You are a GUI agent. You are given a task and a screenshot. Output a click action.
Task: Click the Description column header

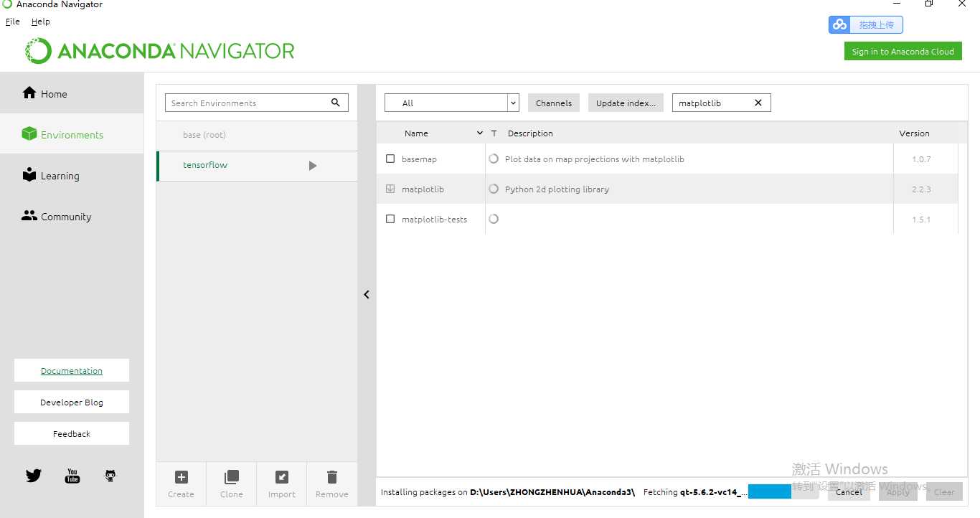530,133
